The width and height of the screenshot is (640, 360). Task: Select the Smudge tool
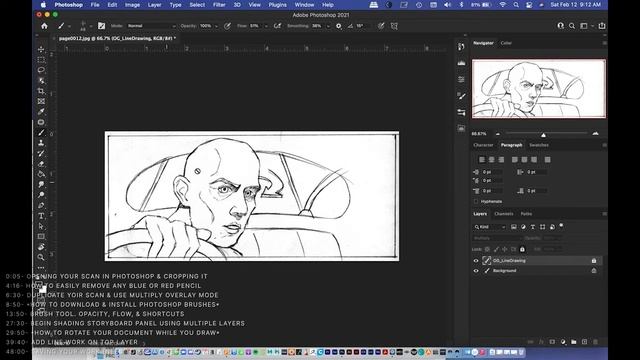(x=41, y=184)
